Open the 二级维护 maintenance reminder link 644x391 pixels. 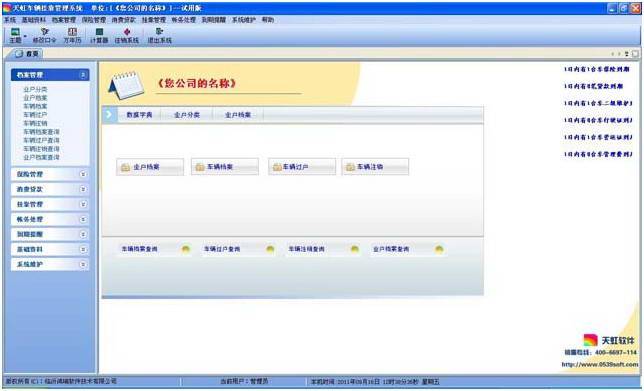pos(598,103)
